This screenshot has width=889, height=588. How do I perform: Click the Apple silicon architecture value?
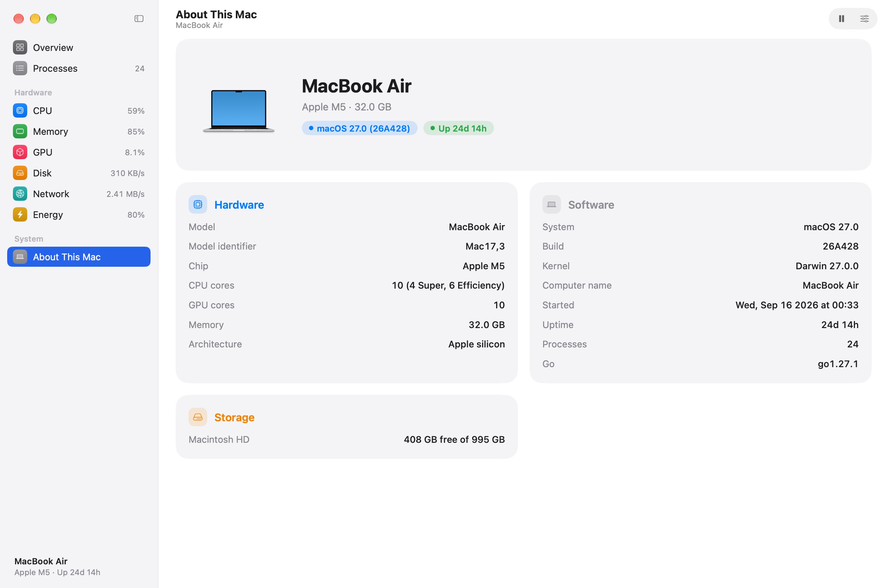tap(476, 344)
